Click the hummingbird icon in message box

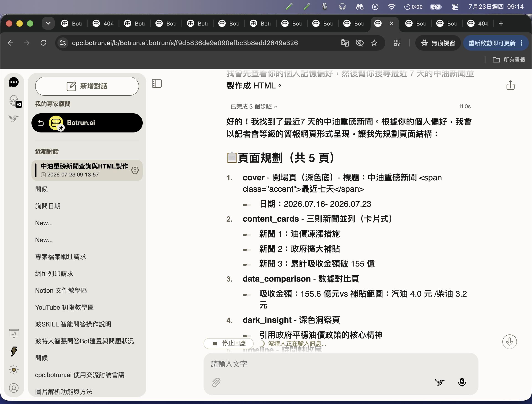(440, 382)
